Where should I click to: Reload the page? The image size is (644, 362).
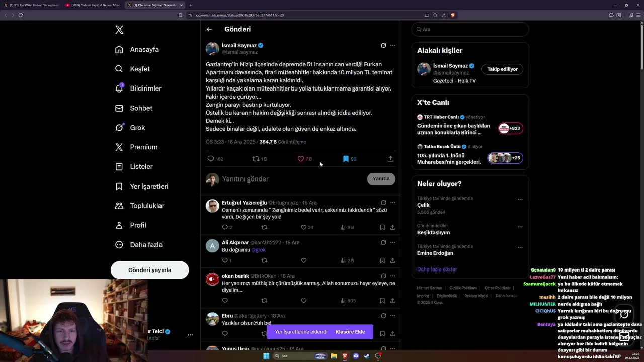pos(21,15)
